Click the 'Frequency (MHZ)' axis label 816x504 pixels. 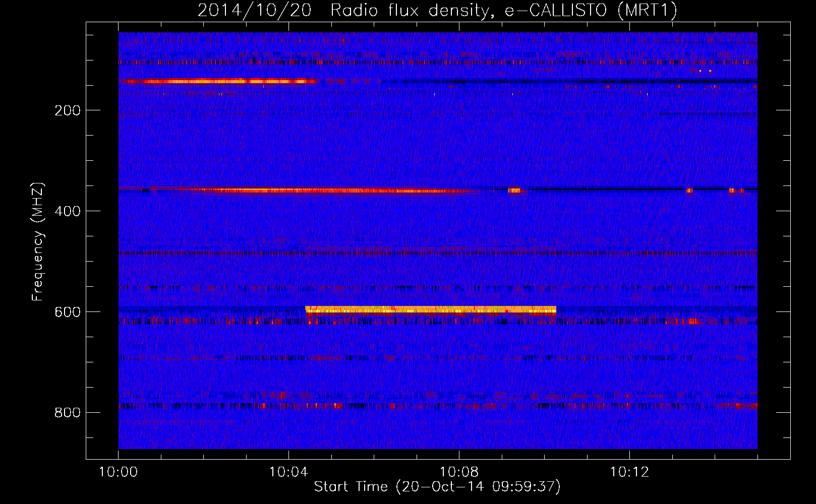tap(38, 242)
